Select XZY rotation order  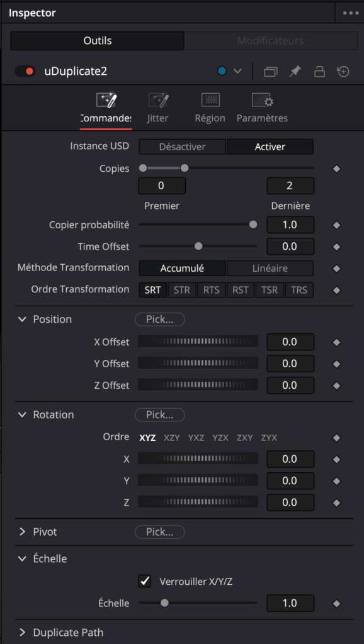172,438
